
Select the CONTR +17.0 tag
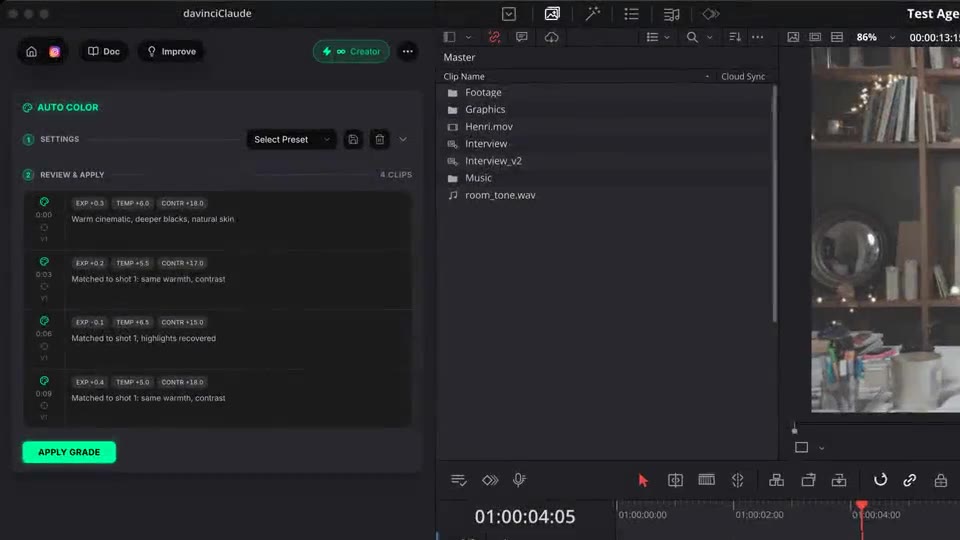pyautogui.click(x=182, y=263)
